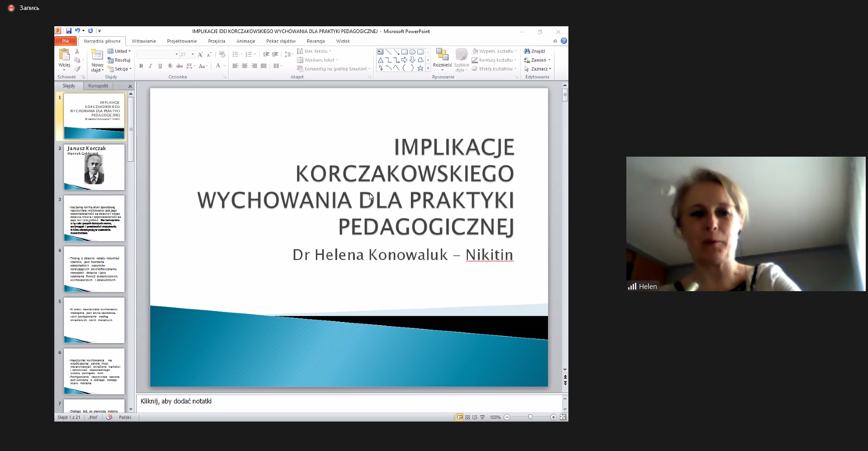Toggle italic formatting
Image resolution: width=868 pixels, height=451 pixels.
(x=151, y=66)
